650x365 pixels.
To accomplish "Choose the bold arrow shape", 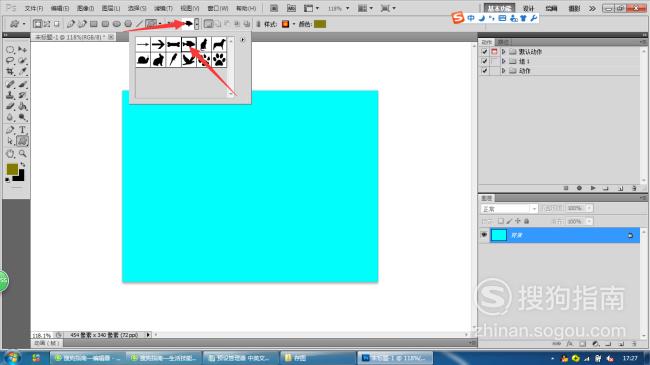I will pyautogui.click(x=158, y=44).
